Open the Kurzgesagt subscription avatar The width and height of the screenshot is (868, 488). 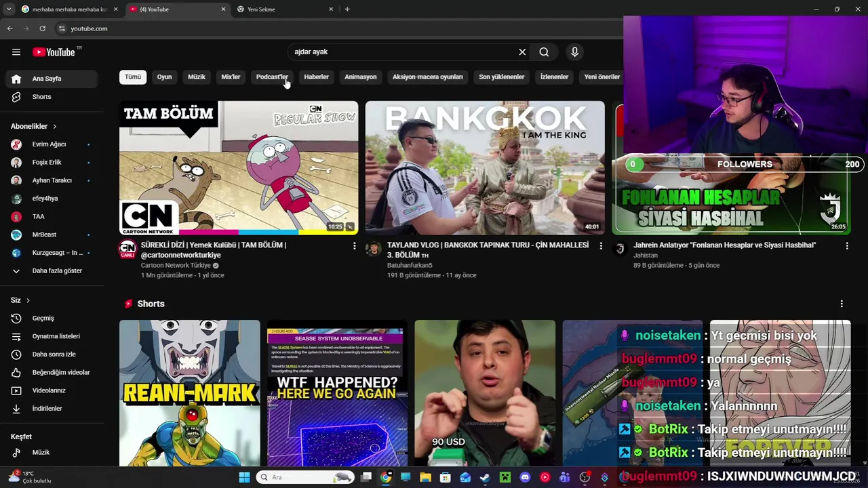point(16,252)
